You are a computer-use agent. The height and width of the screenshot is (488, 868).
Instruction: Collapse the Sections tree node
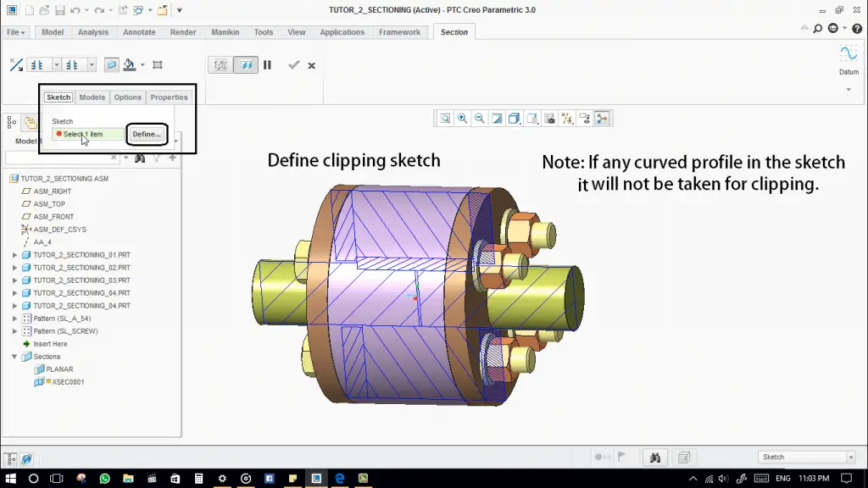(14, 357)
